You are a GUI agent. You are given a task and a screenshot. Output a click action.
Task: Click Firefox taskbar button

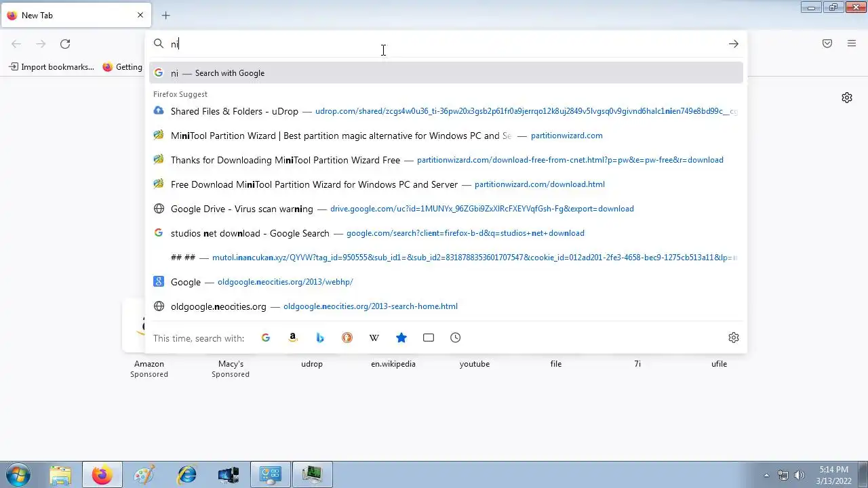point(102,475)
